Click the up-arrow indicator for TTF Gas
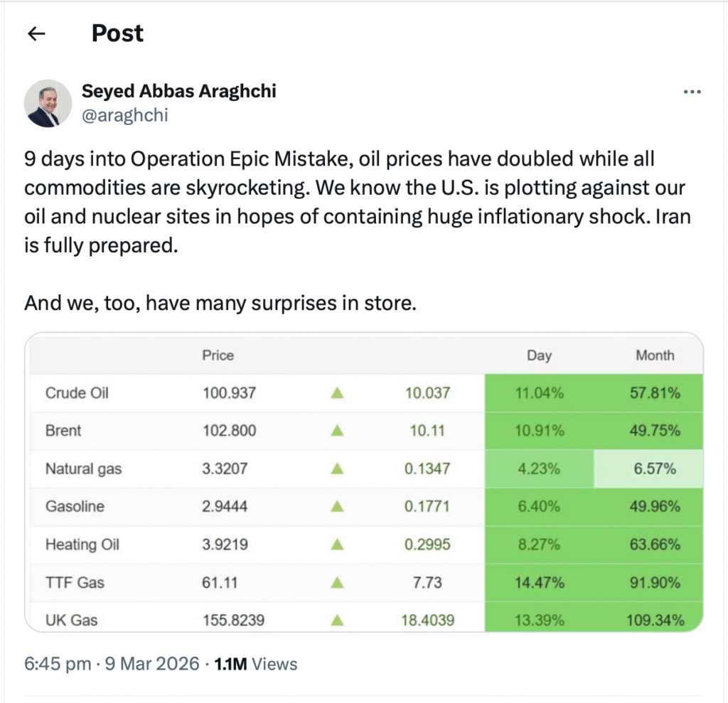The width and height of the screenshot is (728, 703). tap(336, 583)
